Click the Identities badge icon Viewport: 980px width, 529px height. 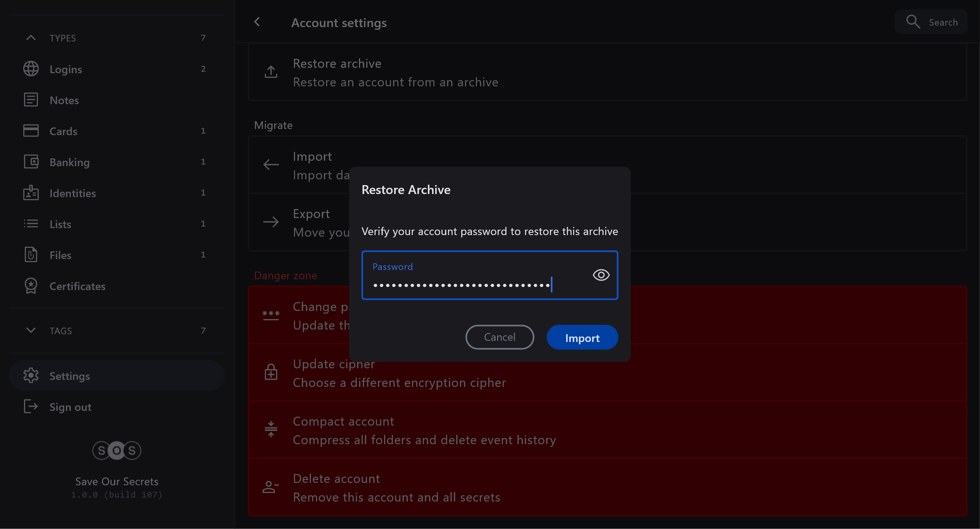pos(31,193)
